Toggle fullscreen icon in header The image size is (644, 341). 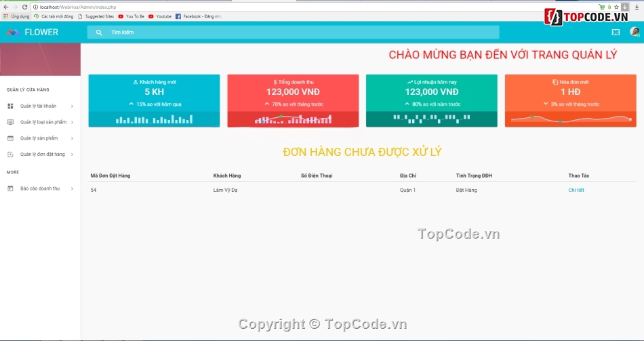click(616, 32)
